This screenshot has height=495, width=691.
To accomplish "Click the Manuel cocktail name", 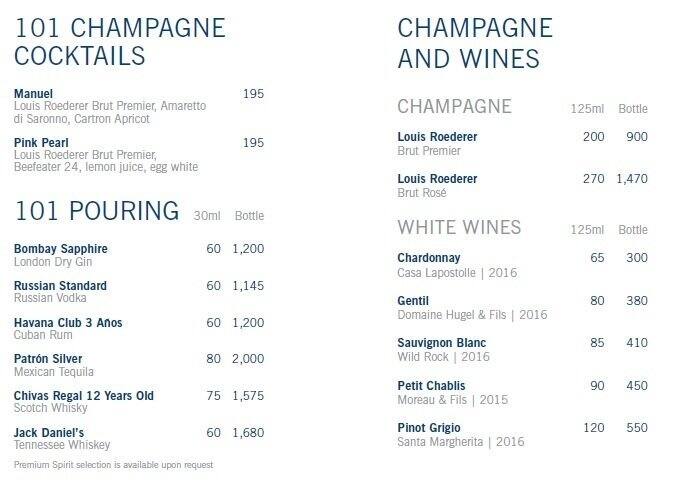I will click(x=34, y=93).
